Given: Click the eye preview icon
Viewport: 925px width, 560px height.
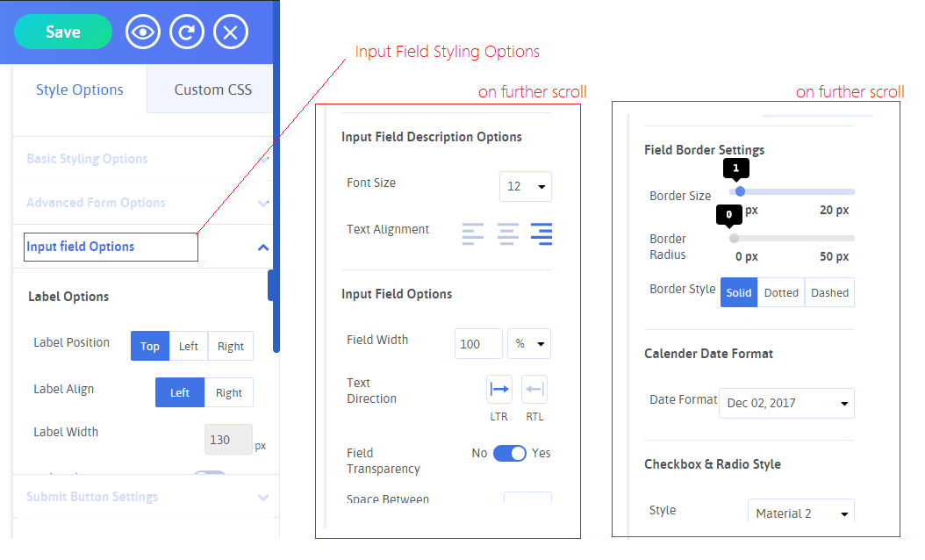Looking at the screenshot, I should pos(142,32).
